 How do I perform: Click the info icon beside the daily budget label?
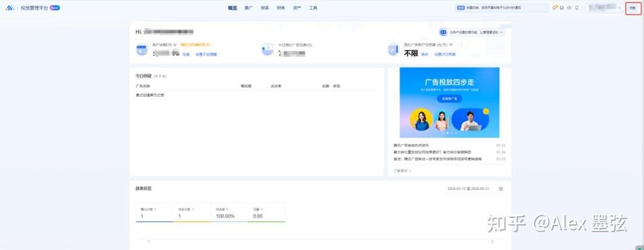[451, 45]
